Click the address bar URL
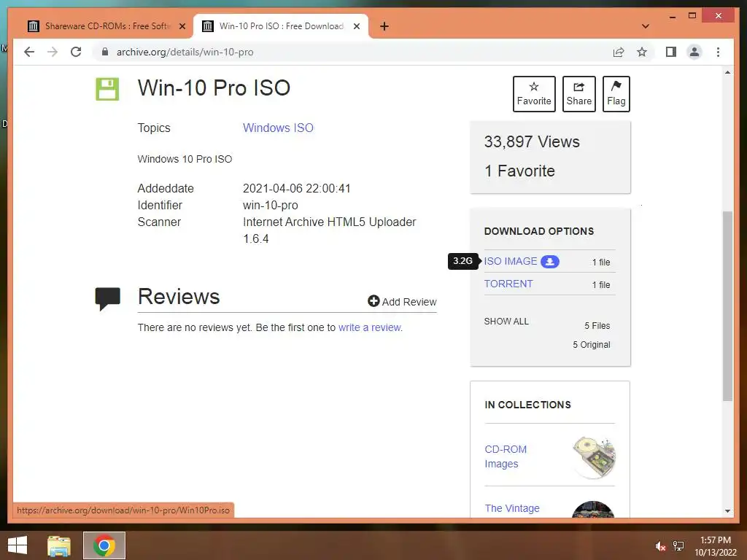The width and height of the screenshot is (747, 560). point(185,52)
